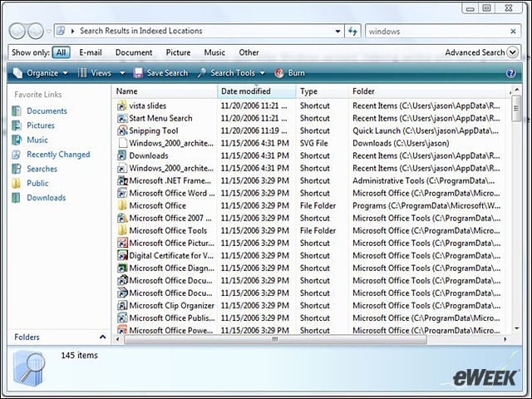Filter results by Picture
This screenshot has height=399, width=532.
(178, 52)
